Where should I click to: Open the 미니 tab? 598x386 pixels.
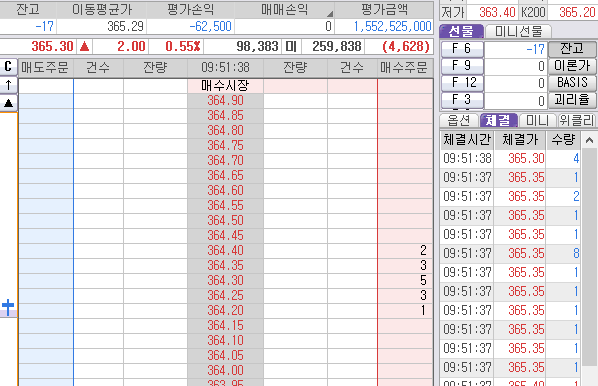(x=537, y=121)
